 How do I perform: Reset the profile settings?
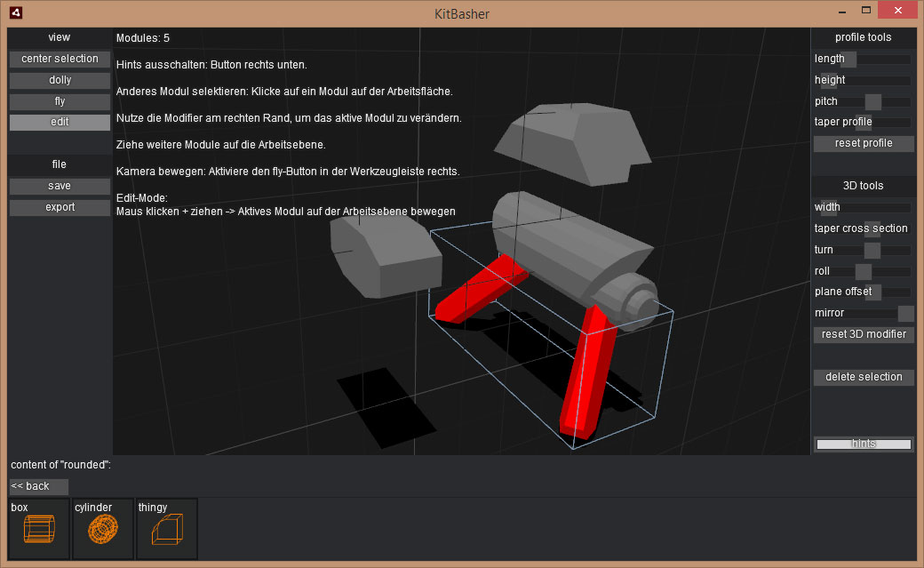click(863, 144)
